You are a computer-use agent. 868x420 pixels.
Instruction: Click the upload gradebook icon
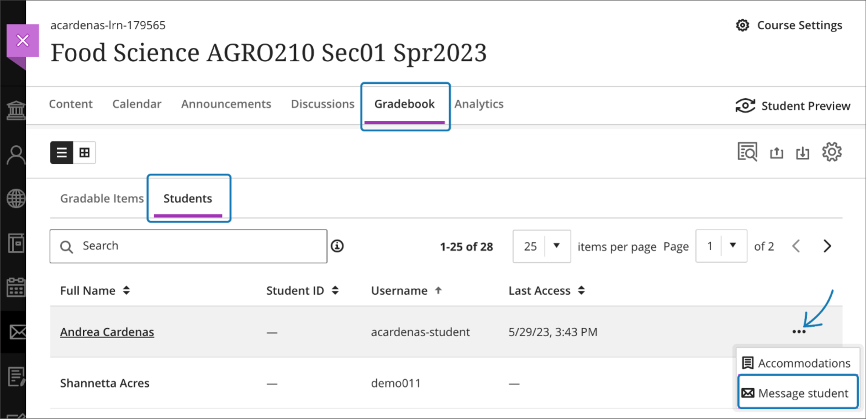776,153
